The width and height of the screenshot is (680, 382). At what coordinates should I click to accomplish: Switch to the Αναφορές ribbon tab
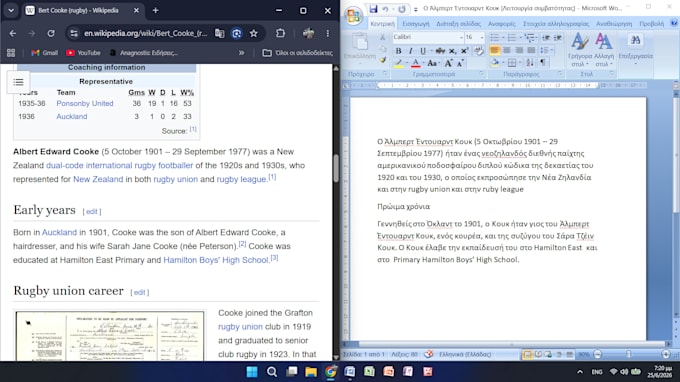(x=502, y=23)
